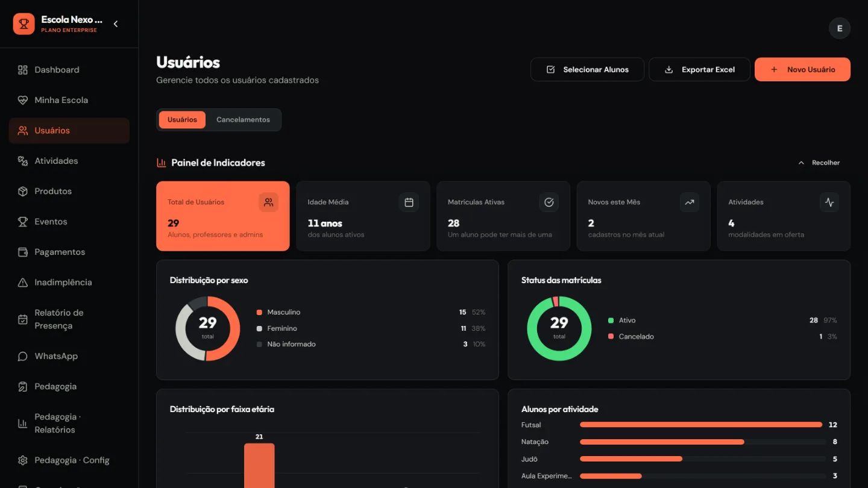This screenshot has height=488, width=868.
Task: Open the WhatsApp section
Action: (69, 356)
